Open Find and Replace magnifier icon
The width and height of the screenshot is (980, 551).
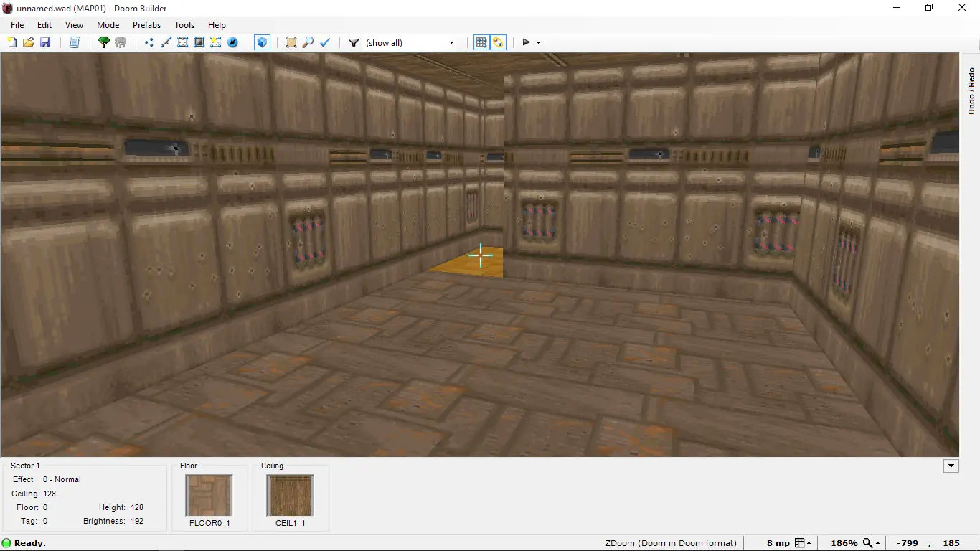308,43
